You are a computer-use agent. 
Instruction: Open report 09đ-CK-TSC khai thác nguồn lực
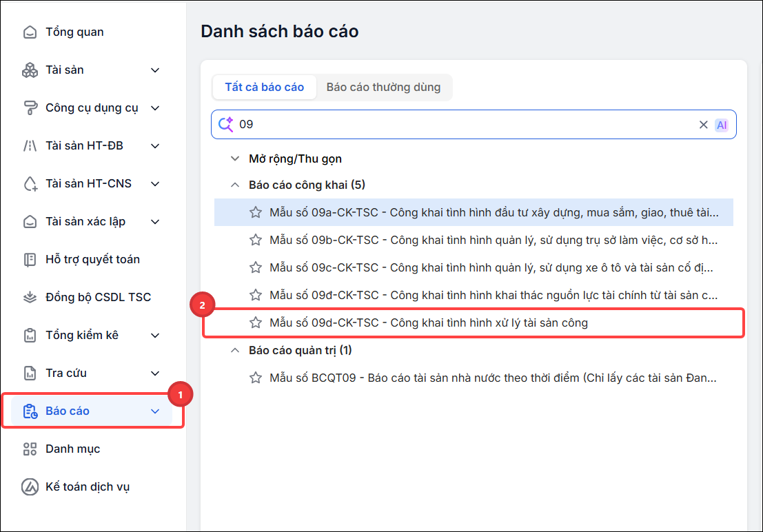474,295
